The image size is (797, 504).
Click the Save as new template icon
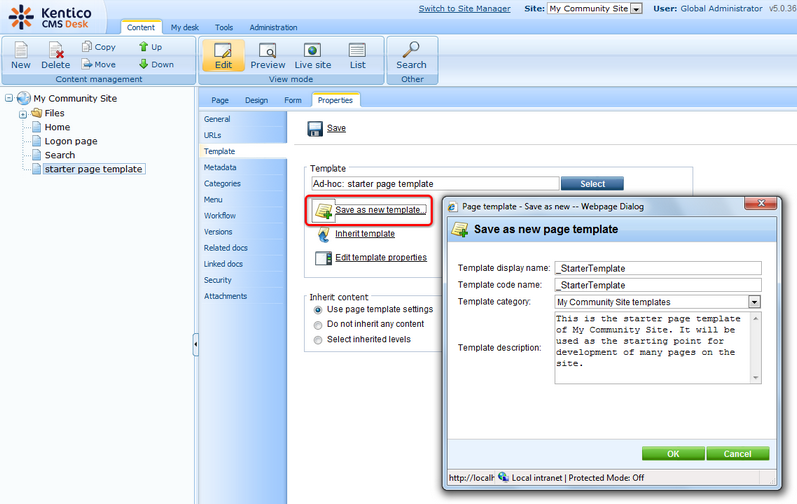pyautogui.click(x=323, y=210)
